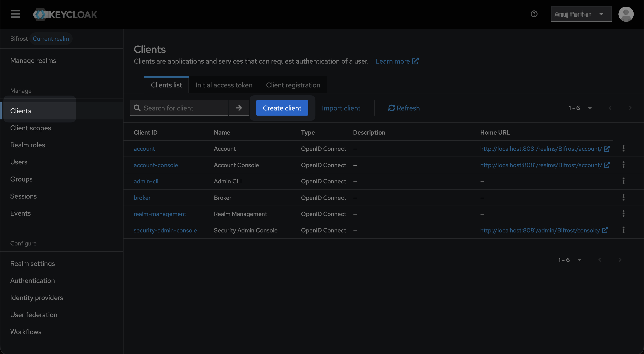Open Client scopes in the sidebar
The width and height of the screenshot is (644, 354).
(x=30, y=128)
